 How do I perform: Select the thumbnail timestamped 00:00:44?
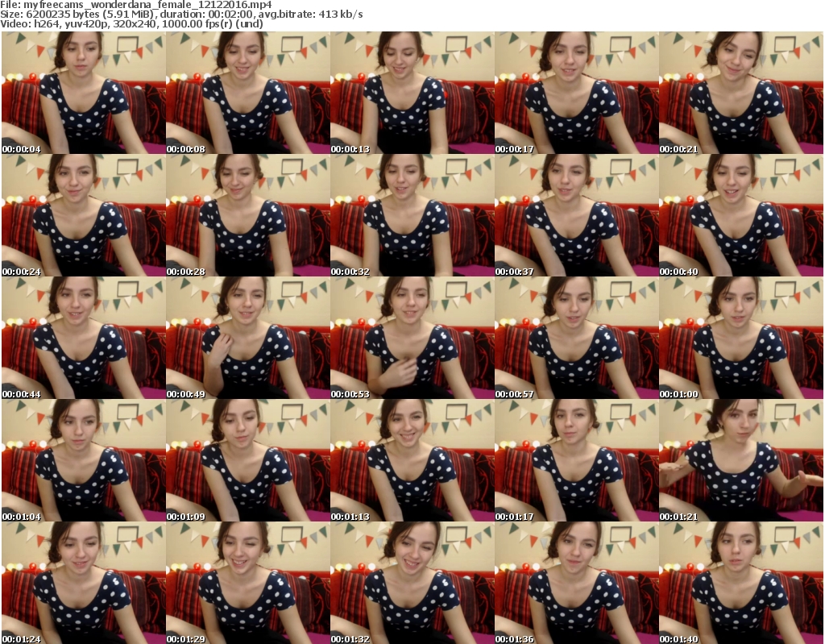84,338
